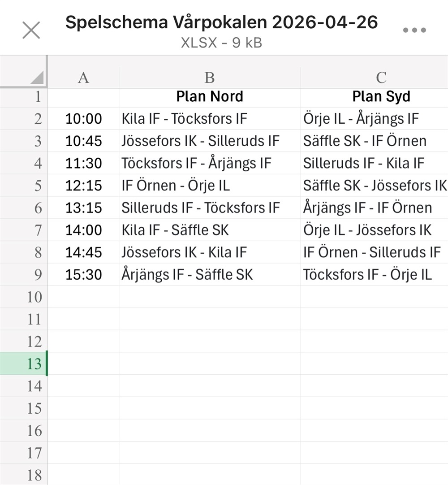
Task: Select column B header
Action: (x=210, y=78)
